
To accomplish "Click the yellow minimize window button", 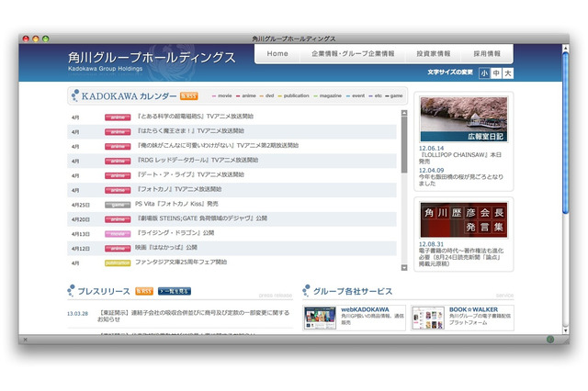I will pos(36,39).
